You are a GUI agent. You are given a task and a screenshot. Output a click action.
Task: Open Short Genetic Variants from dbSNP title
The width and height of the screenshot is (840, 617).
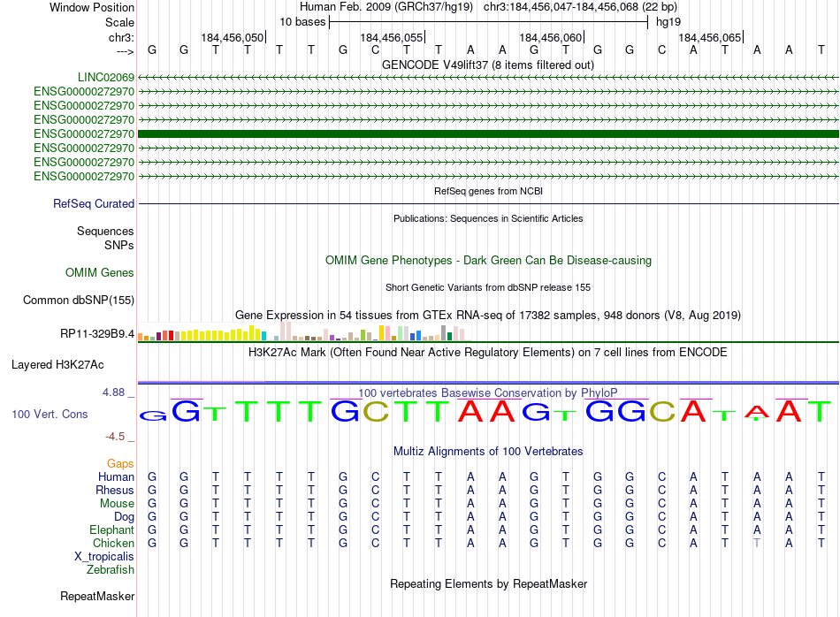[x=488, y=287]
